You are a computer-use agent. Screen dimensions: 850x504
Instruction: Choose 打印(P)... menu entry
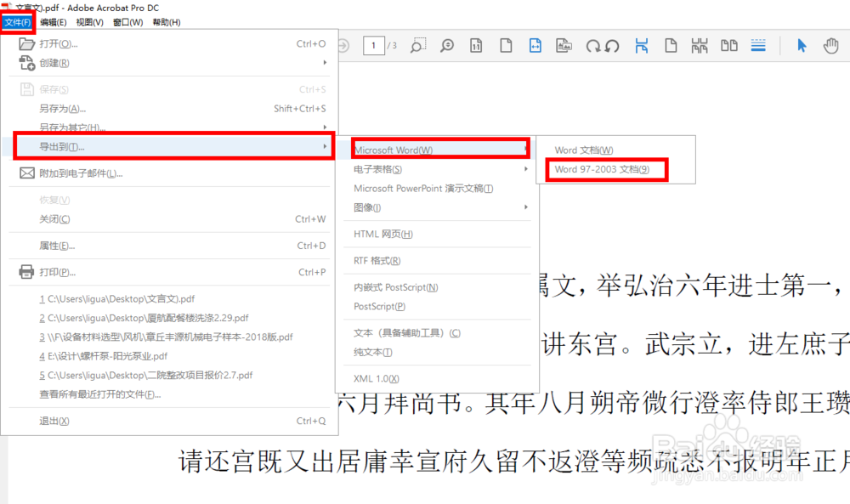pyautogui.click(x=170, y=272)
